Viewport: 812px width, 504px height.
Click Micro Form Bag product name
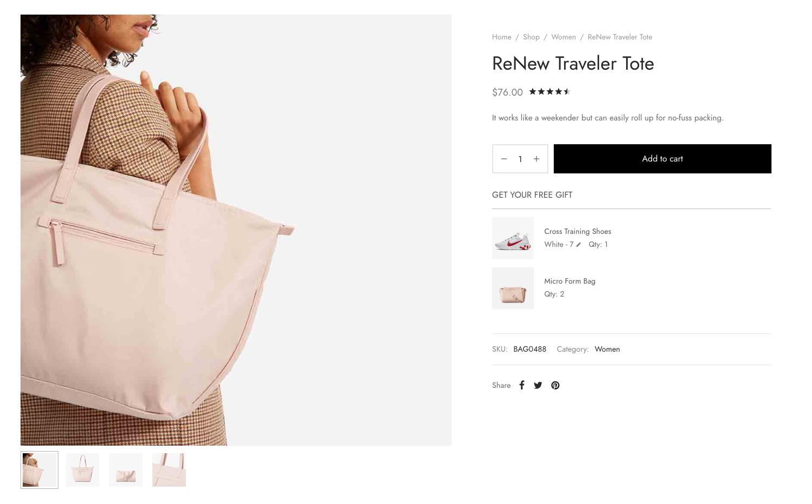pos(569,281)
